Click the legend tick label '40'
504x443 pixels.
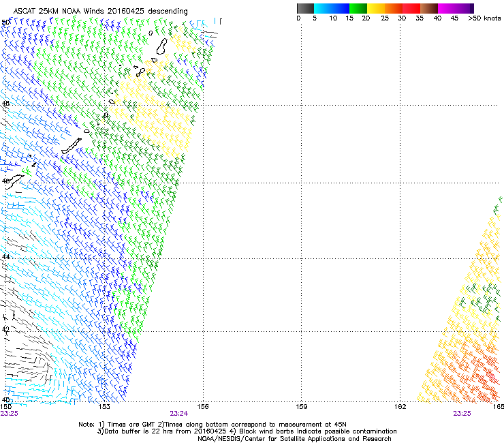click(437, 18)
